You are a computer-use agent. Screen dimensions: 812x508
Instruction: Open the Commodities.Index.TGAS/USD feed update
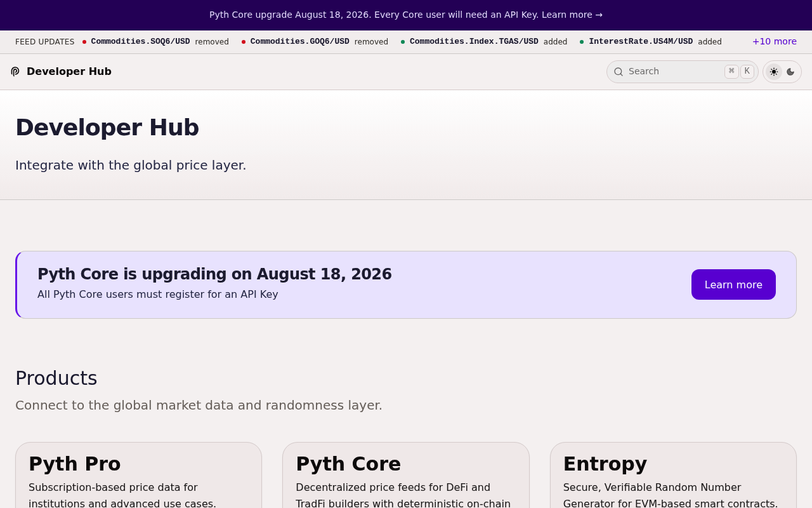tap(484, 42)
